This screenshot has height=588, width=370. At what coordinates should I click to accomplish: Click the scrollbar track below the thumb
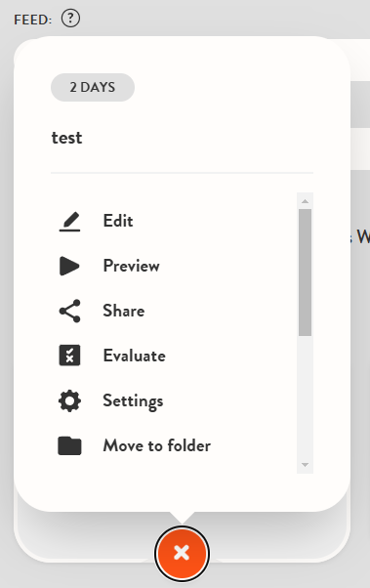[306, 398]
